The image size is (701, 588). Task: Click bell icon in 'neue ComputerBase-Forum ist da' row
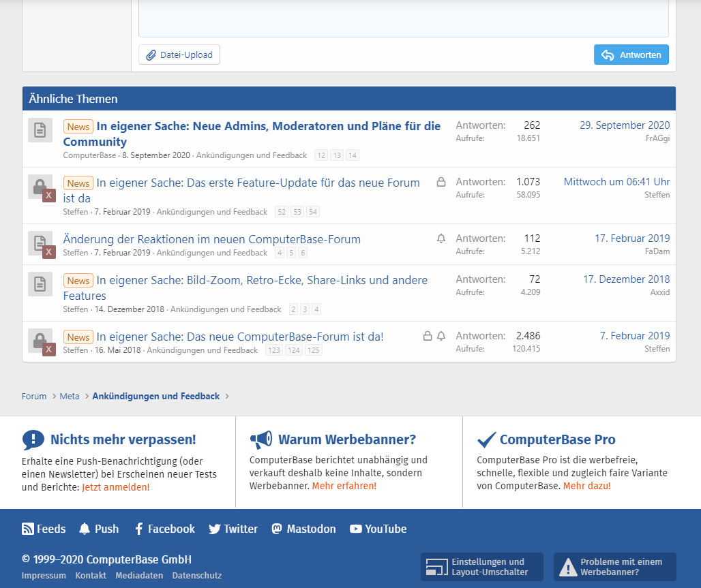[441, 336]
